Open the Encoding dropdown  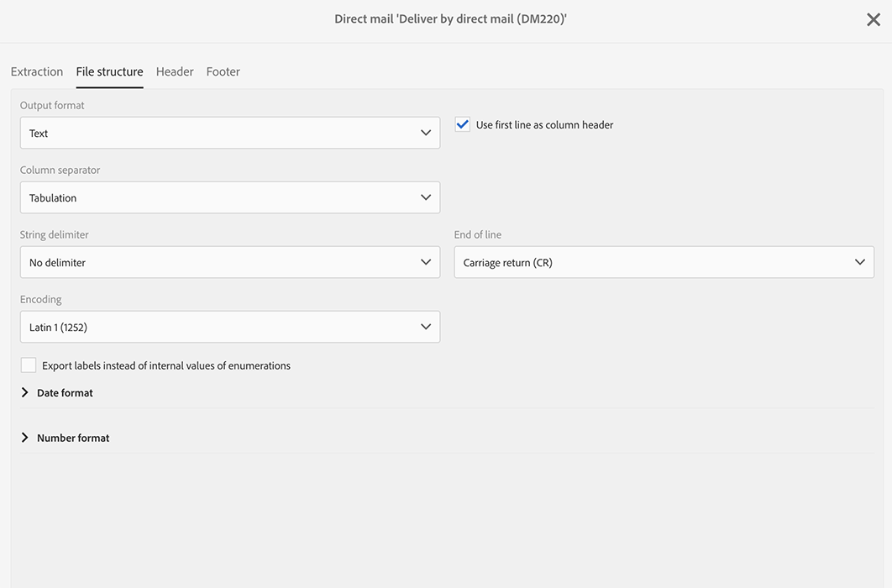click(218, 328)
